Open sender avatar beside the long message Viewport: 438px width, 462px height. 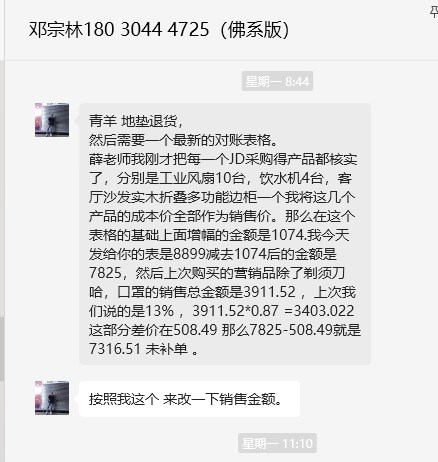click(52, 120)
